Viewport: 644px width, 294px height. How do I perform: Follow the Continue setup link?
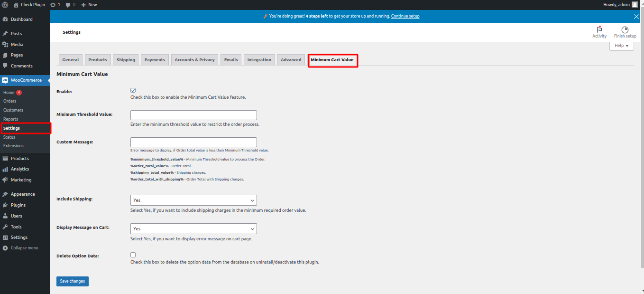click(405, 16)
